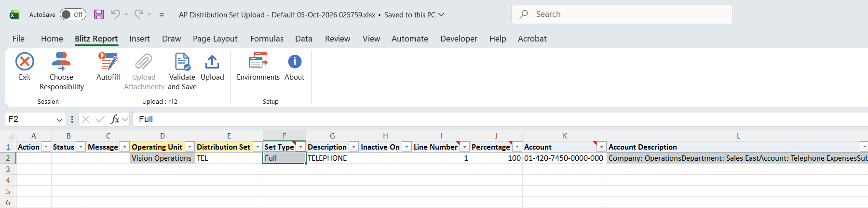Viewport: 868px width, 208px height.
Task: Open the Acrobat tab
Action: [x=532, y=39]
